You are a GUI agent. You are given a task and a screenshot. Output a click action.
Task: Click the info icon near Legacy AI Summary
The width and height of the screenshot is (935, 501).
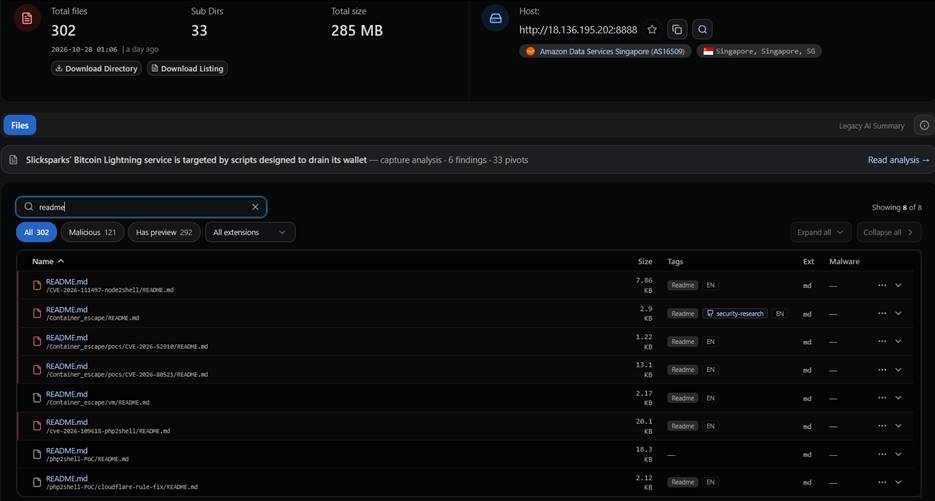coord(924,125)
